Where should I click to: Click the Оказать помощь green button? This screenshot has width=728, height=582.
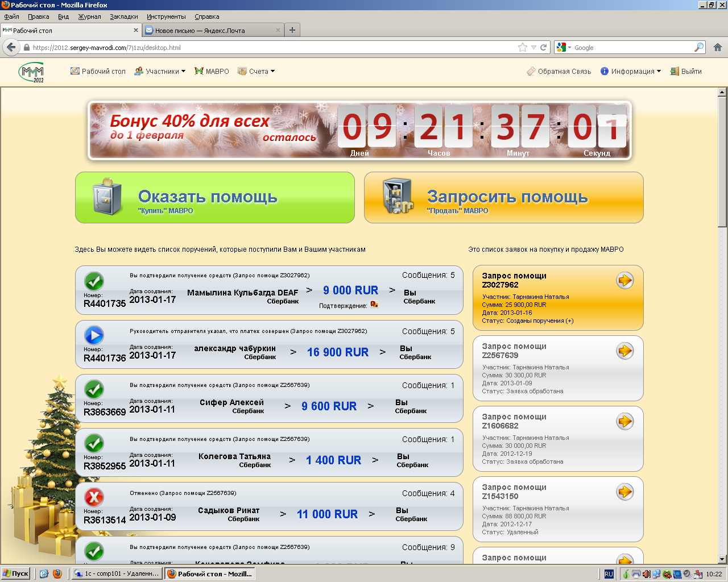click(215, 197)
